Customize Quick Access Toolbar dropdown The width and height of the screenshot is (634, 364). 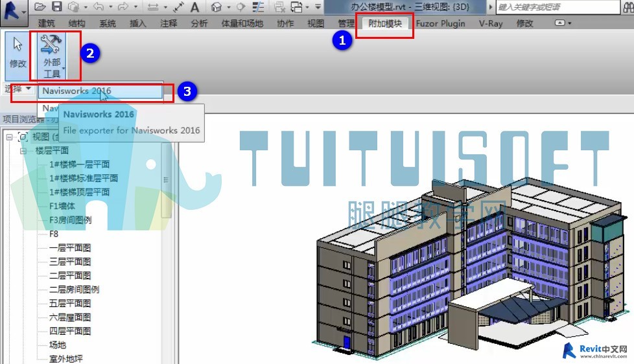318,7
